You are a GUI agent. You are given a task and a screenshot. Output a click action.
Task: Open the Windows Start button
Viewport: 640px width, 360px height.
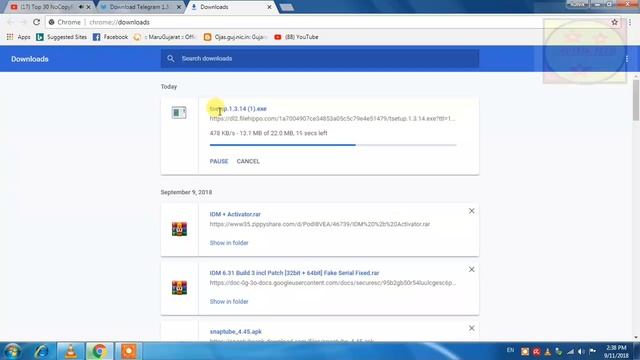pos(12,351)
